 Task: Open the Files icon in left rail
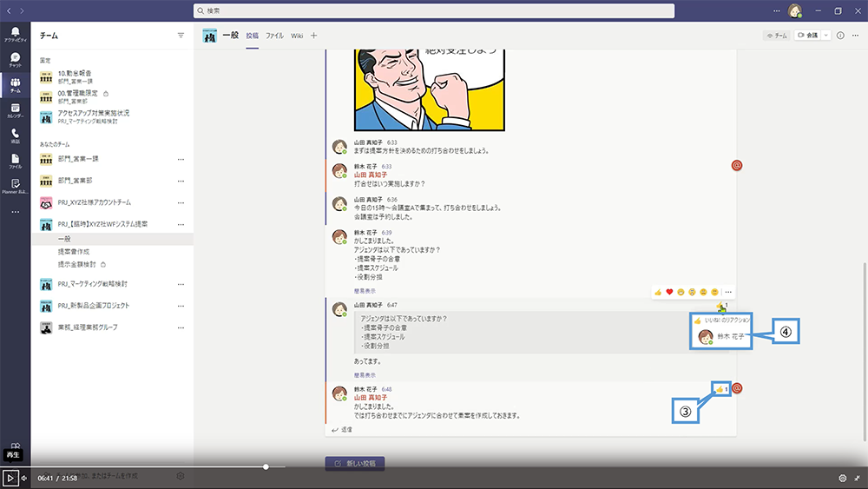pos(15,161)
